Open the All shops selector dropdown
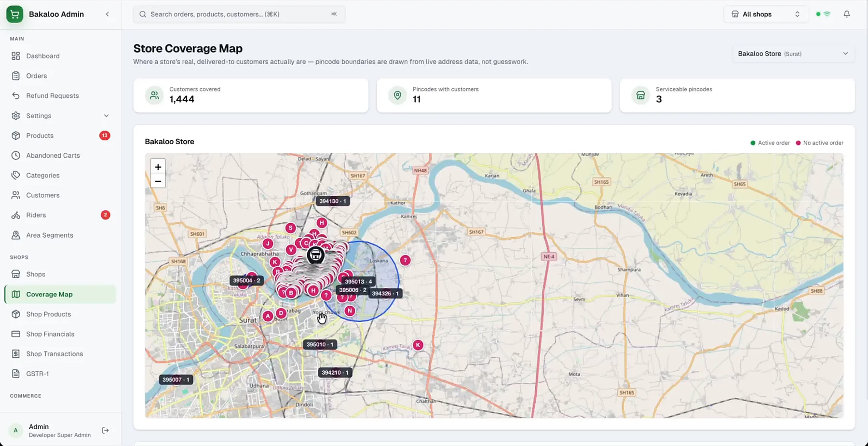This screenshot has width=868, height=446. point(766,14)
